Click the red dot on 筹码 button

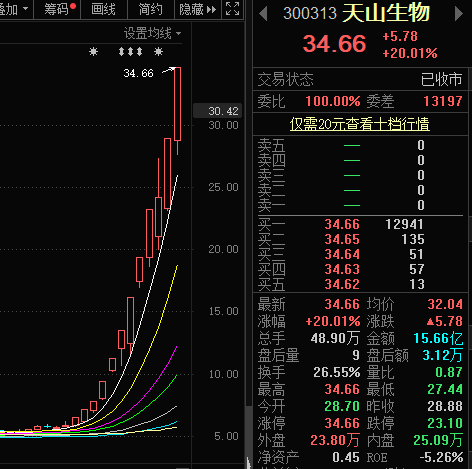coord(73,6)
